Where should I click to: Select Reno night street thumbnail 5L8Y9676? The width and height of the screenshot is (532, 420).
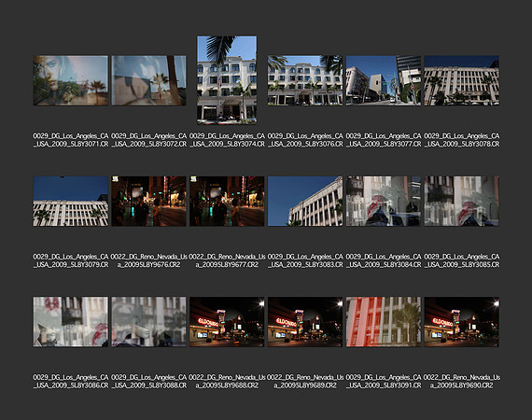click(x=149, y=202)
